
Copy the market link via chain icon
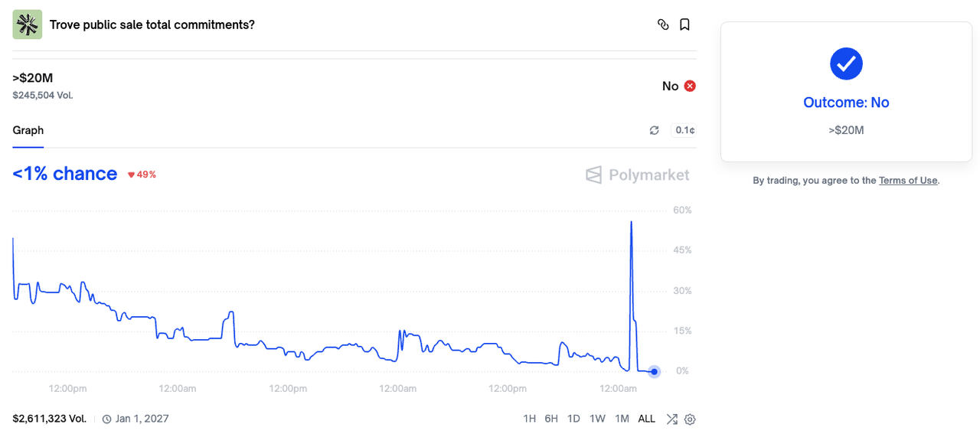pos(663,24)
